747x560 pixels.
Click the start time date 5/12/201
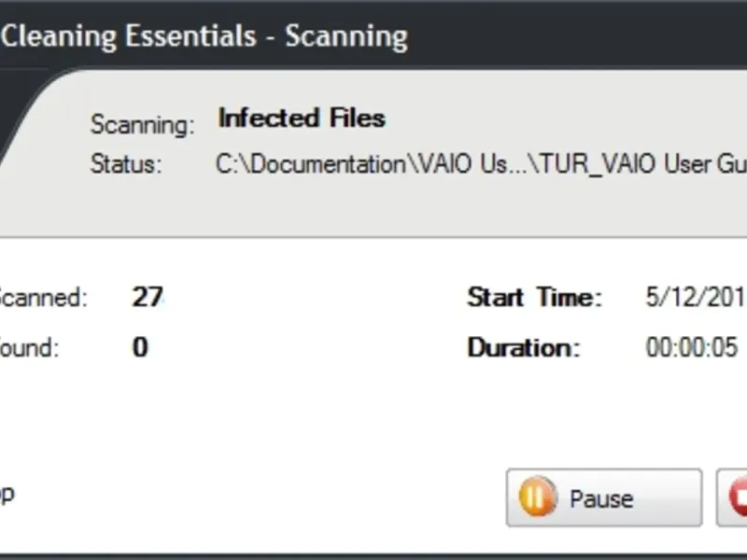coord(696,297)
